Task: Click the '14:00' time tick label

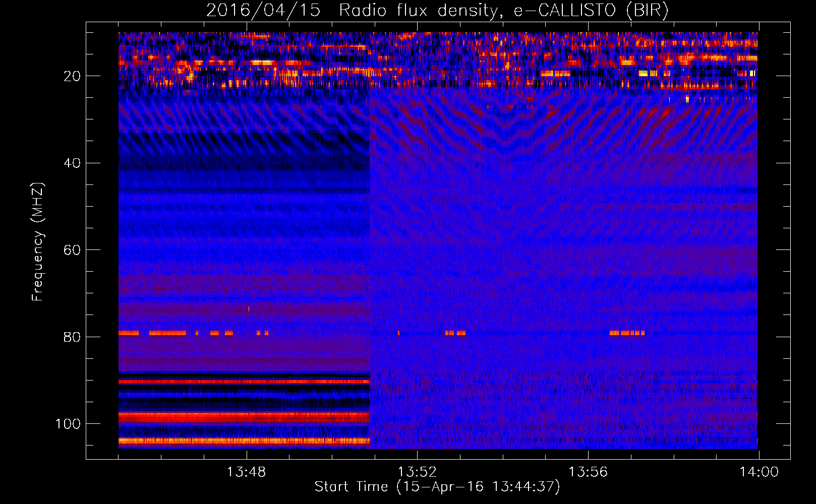Action: [759, 472]
